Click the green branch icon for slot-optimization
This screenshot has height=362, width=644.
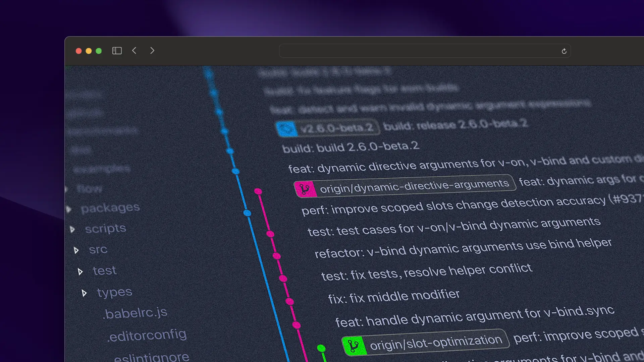point(354,346)
